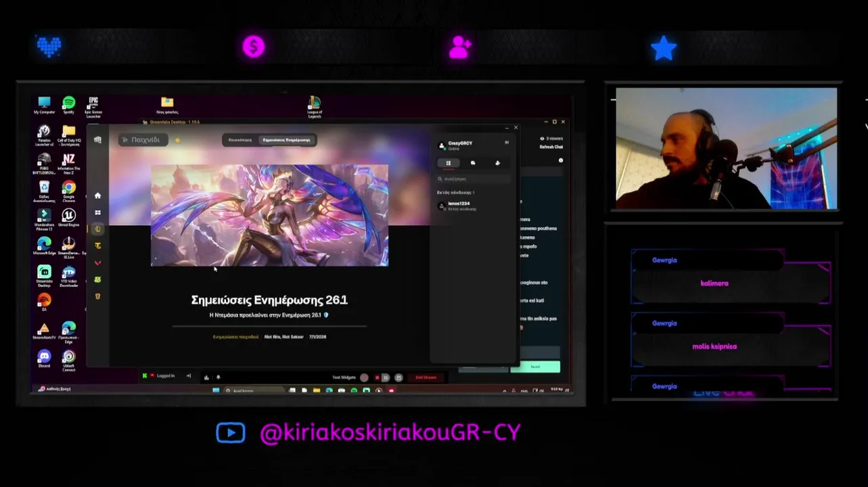Click the logout arrow icon beside Logged In
Screen dimensions: 868x487
pyautogui.click(x=188, y=376)
